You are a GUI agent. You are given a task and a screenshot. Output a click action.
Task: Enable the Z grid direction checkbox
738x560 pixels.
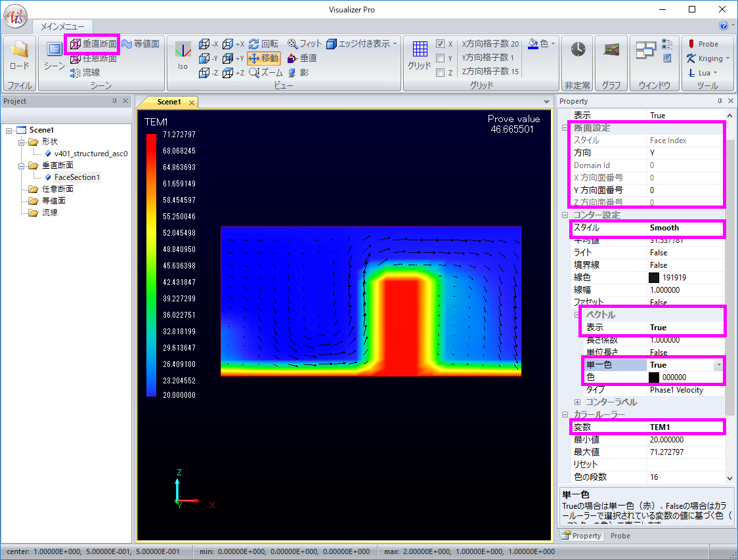click(x=441, y=73)
